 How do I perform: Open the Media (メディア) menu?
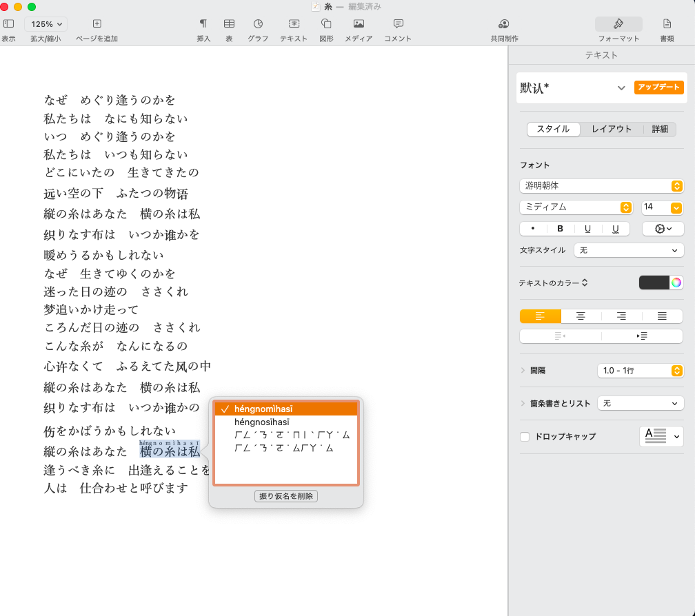[x=359, y=24]
